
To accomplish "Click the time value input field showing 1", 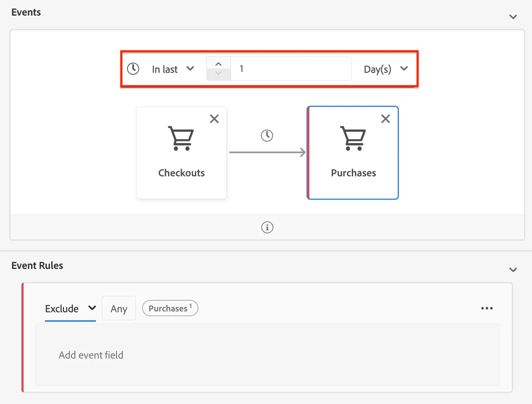I will tap(291, 69).
